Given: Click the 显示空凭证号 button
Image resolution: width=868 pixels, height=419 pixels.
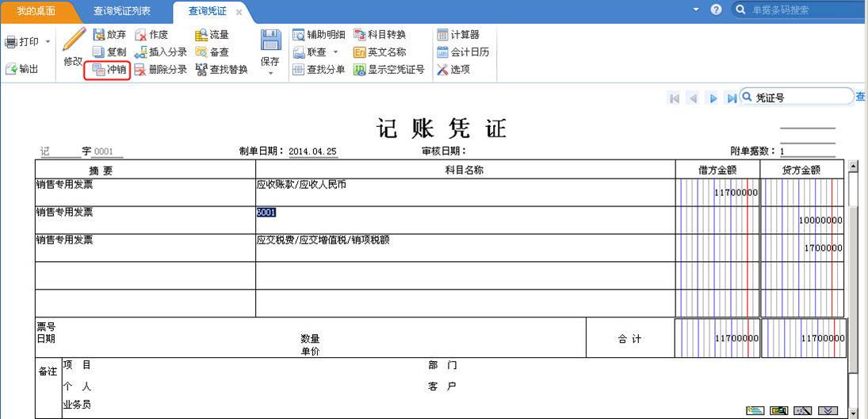Looking at the screenshot, I should [389, 70].
